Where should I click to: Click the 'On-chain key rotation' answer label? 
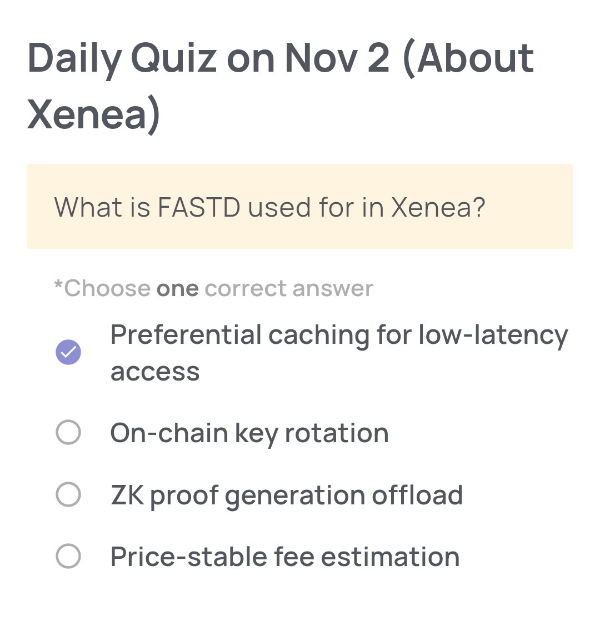click(249, 433)
